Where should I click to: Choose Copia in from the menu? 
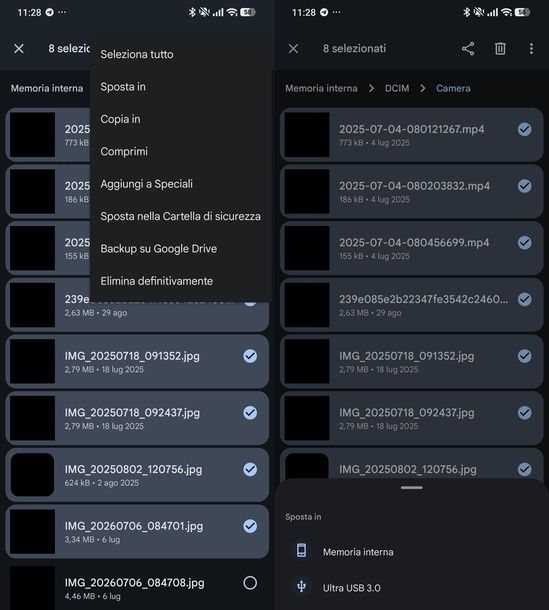120,119
